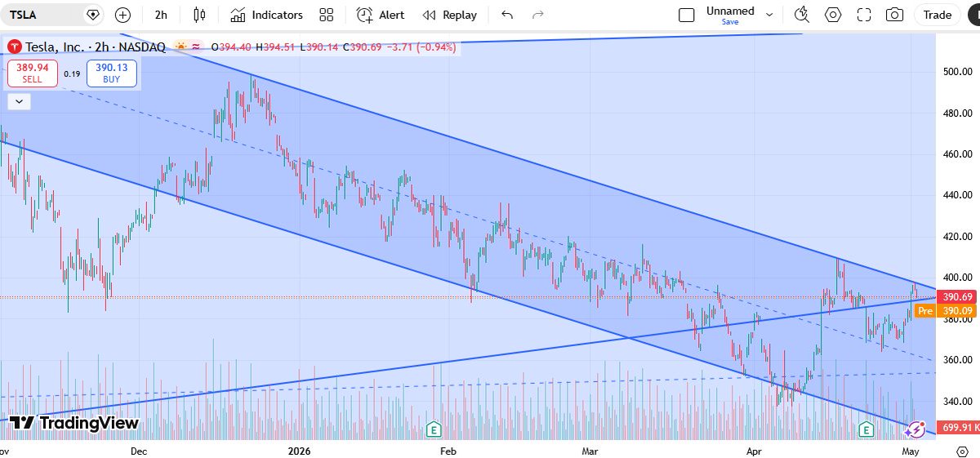Take a chart snapshot with the camera icon
This screenshot has width=980, height=458.
coord(895,15)
